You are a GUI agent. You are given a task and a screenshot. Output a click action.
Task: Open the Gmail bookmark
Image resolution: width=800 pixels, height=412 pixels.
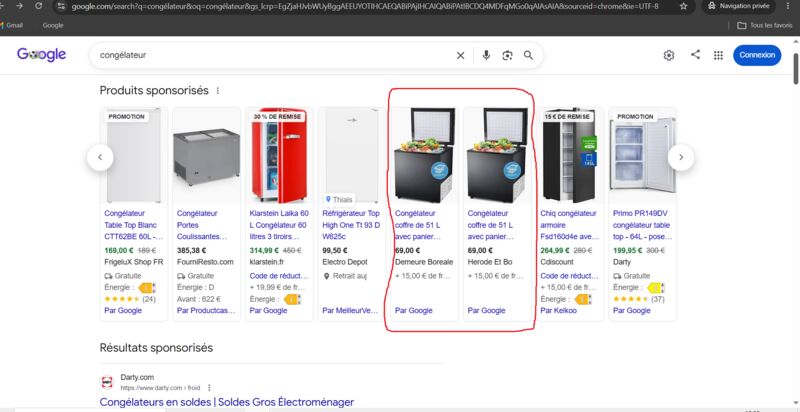pos(12,25)
